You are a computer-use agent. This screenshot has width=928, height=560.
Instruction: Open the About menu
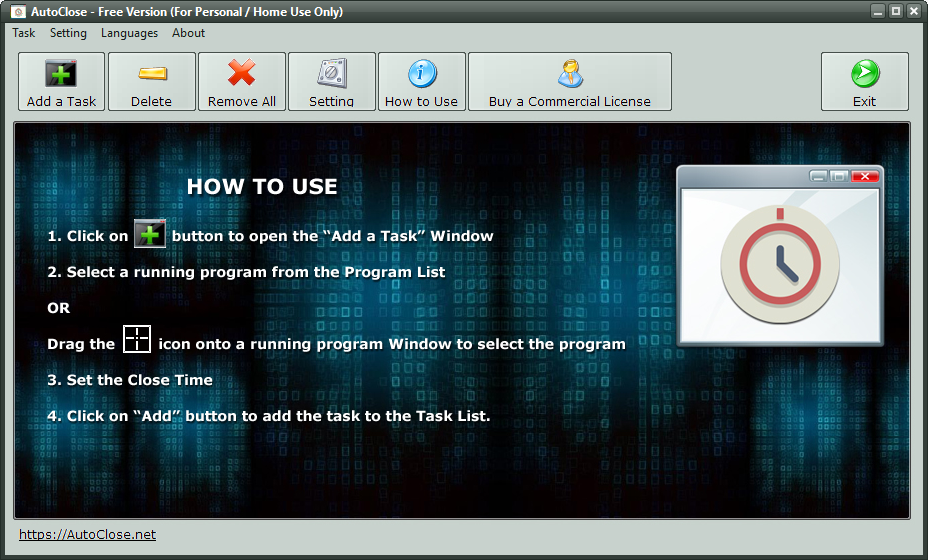point(188,33)
